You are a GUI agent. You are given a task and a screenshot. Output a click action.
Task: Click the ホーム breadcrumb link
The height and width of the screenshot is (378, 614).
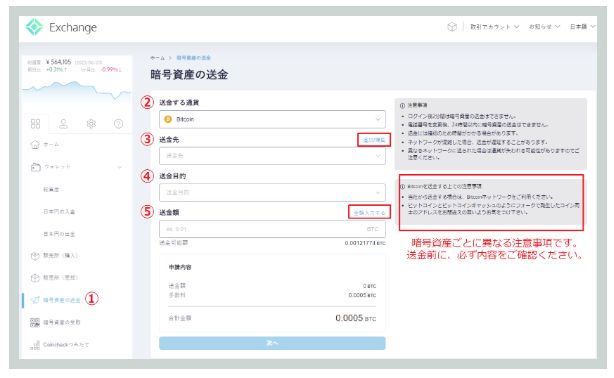(x=157, y=58)
